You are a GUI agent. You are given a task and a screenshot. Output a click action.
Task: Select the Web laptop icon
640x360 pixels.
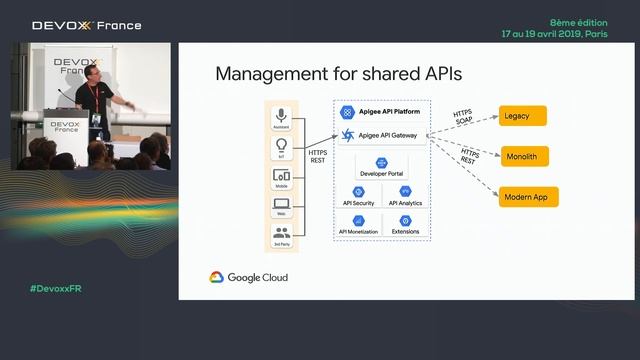[281, 203]
